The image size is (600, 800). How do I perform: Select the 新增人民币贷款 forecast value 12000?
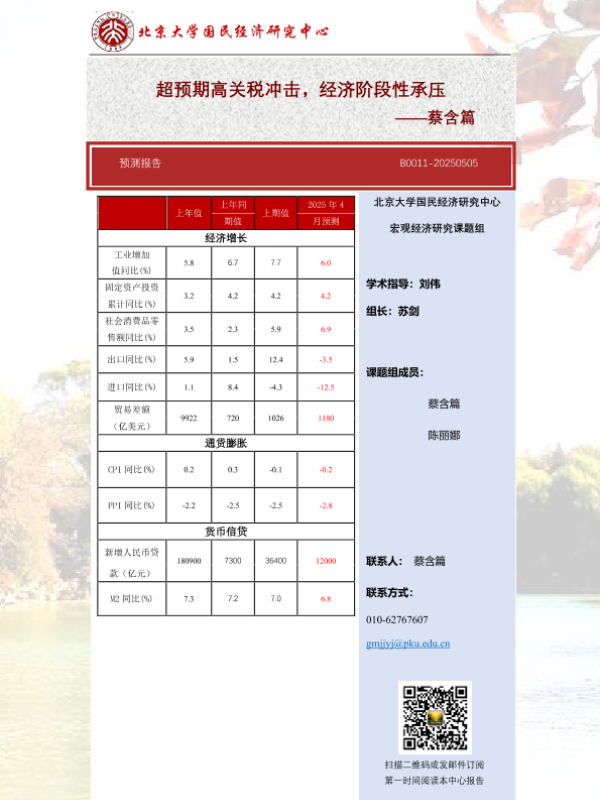tap(325, 561)
